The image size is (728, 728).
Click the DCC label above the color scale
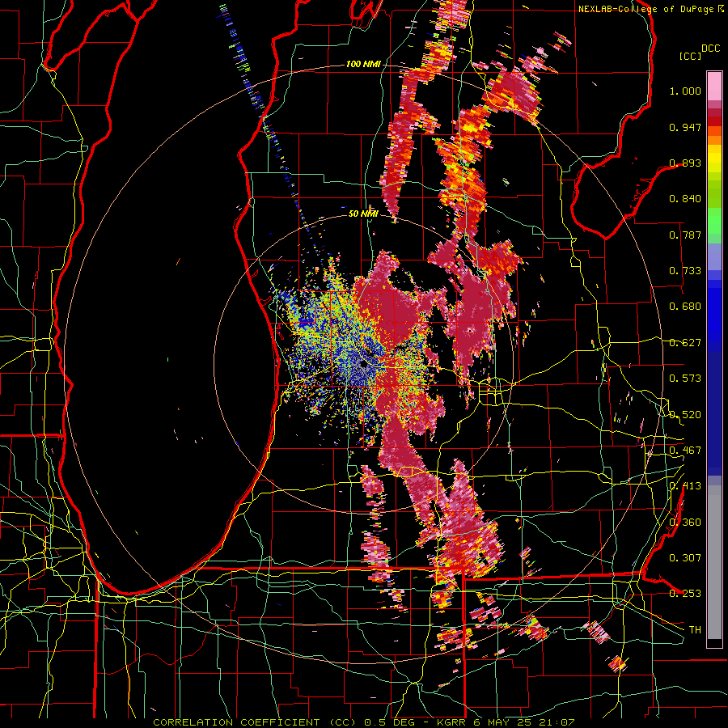pos(710,49)
